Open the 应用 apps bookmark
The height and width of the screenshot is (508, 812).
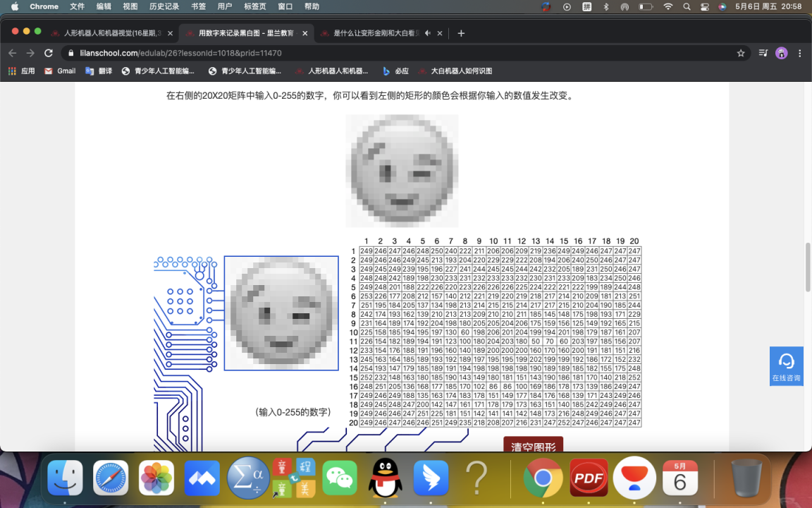pyautogui.click(x=21, y=71)
